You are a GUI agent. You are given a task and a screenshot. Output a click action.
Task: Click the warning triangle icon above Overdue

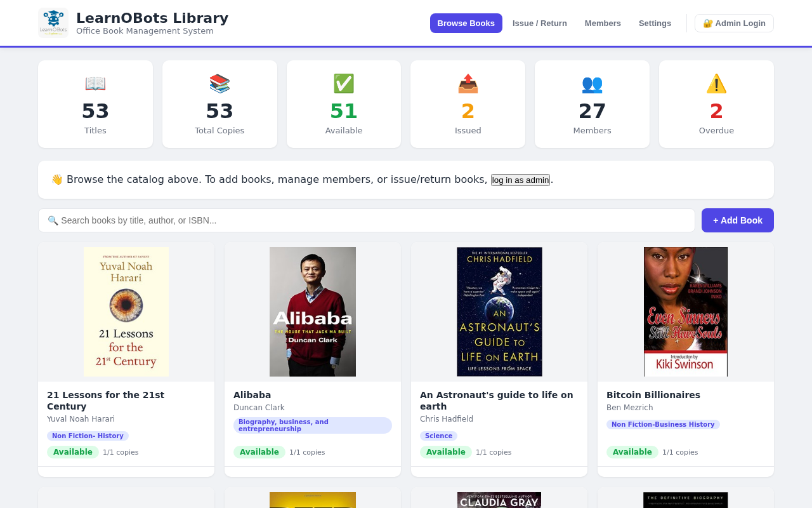point(716,84)
